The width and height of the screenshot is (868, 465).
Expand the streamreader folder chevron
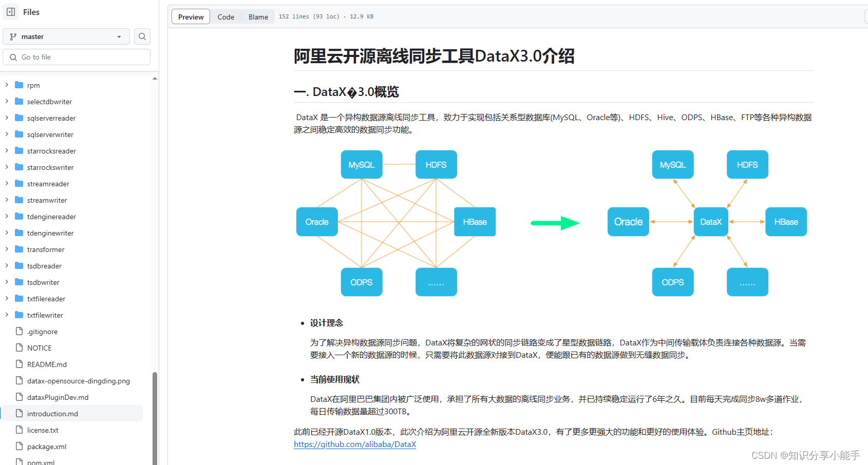(x=7, y=183)
